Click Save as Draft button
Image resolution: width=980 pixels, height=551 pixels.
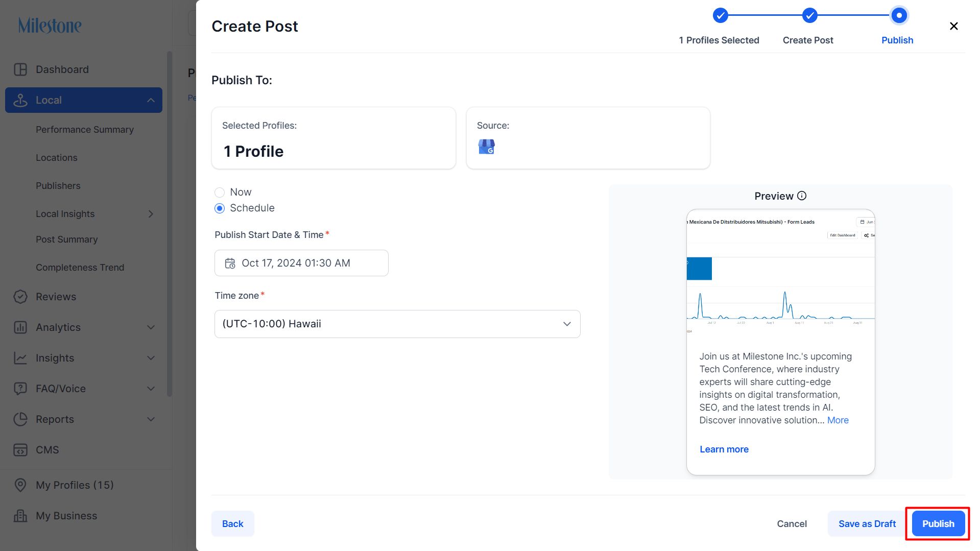(x=867, y=524)
